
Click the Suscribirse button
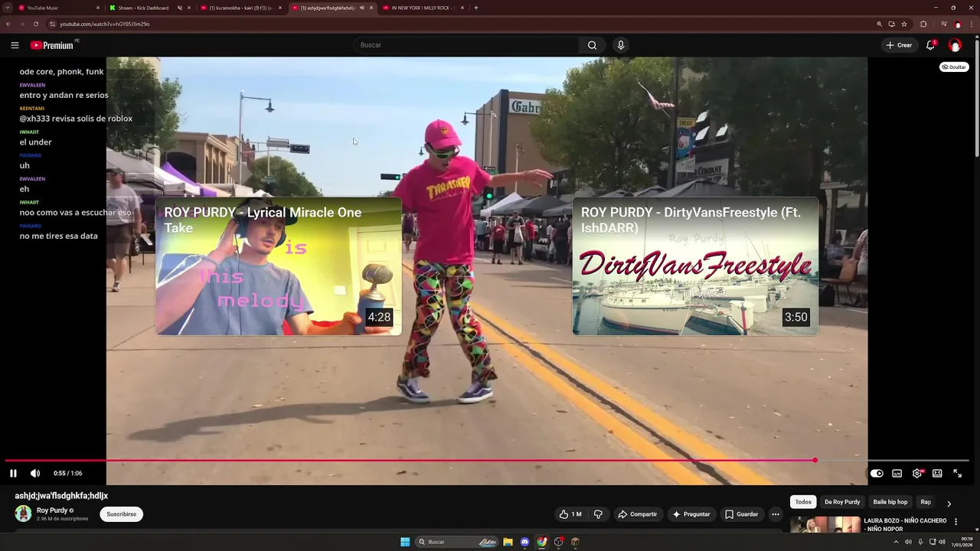click(121, 514)
